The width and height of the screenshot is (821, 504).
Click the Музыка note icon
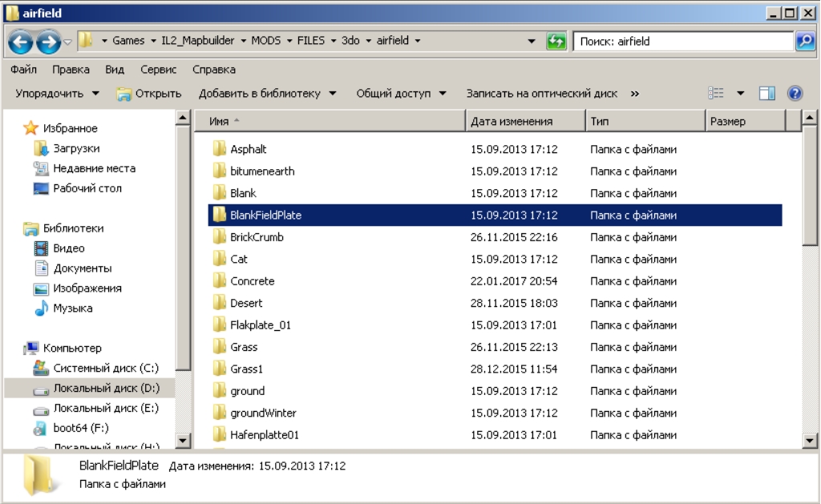tap(41, 308)
